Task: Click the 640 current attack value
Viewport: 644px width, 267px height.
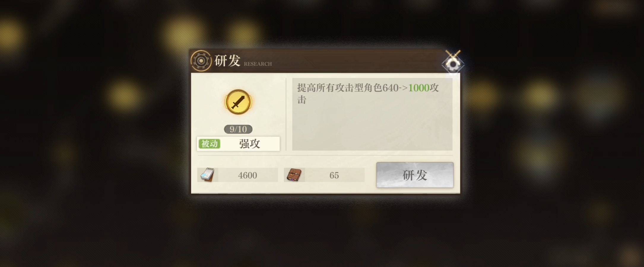Action: point(391,88)
